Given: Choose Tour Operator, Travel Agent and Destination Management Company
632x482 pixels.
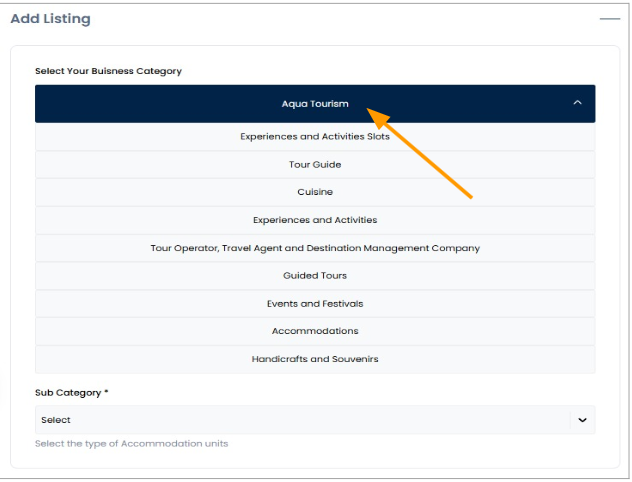Looking at the screenshot, I should point(314,248).
